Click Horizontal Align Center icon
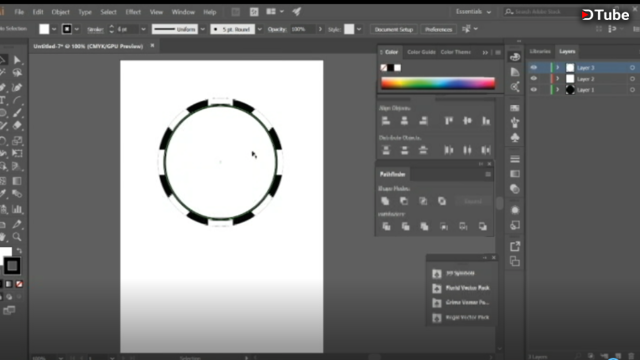The image size is (640, 360). (404, 121)
